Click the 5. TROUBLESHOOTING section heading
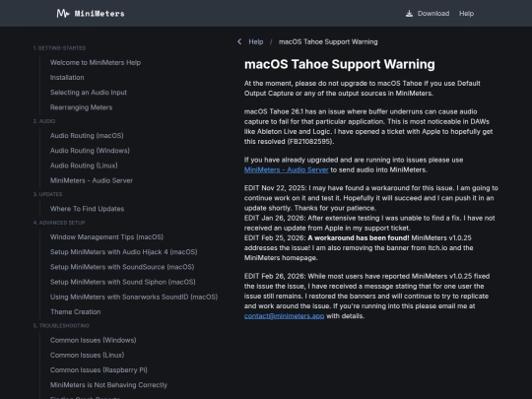 [61, 326]
